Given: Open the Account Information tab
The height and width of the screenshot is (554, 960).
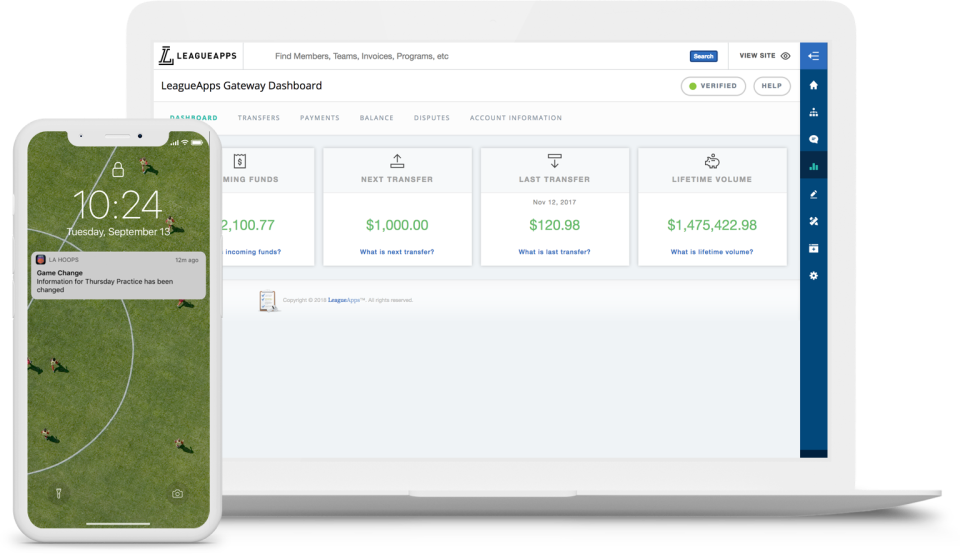Looking at the screenshot, I should (516, 118).
